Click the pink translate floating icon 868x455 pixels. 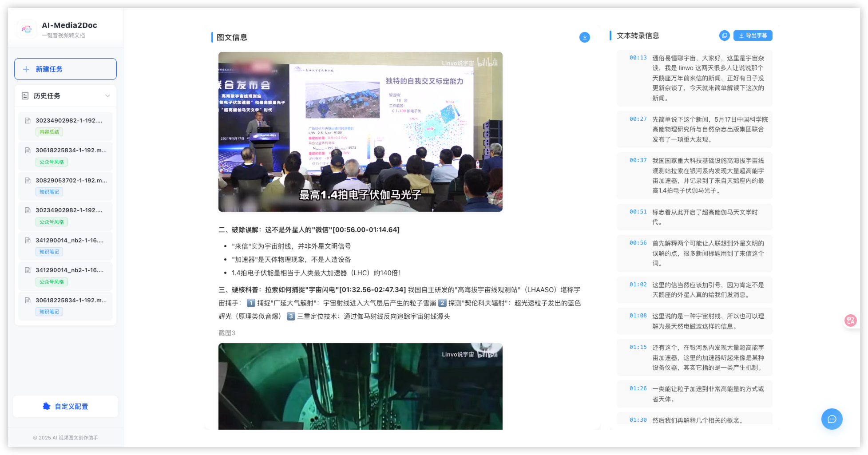coord(850,320)
